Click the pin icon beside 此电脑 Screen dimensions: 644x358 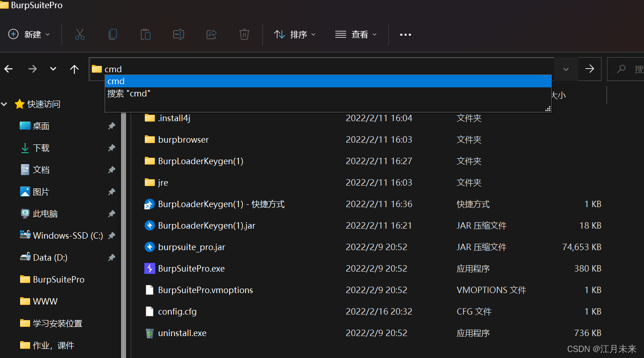point(111,214)
